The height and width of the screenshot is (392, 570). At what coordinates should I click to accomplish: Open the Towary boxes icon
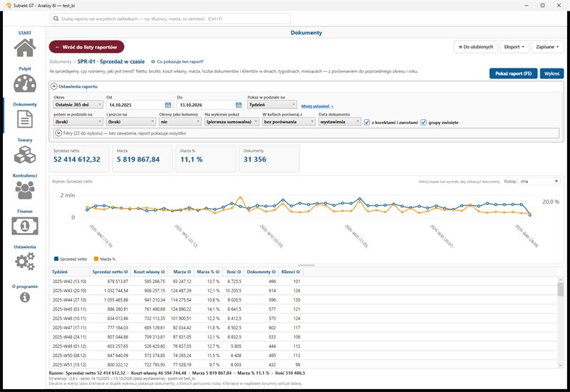pos(25,155)
